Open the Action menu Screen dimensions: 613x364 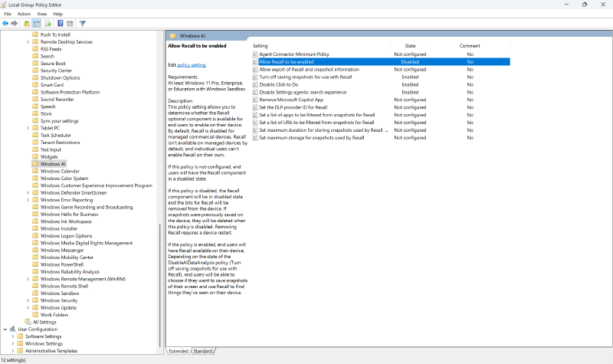24,14
